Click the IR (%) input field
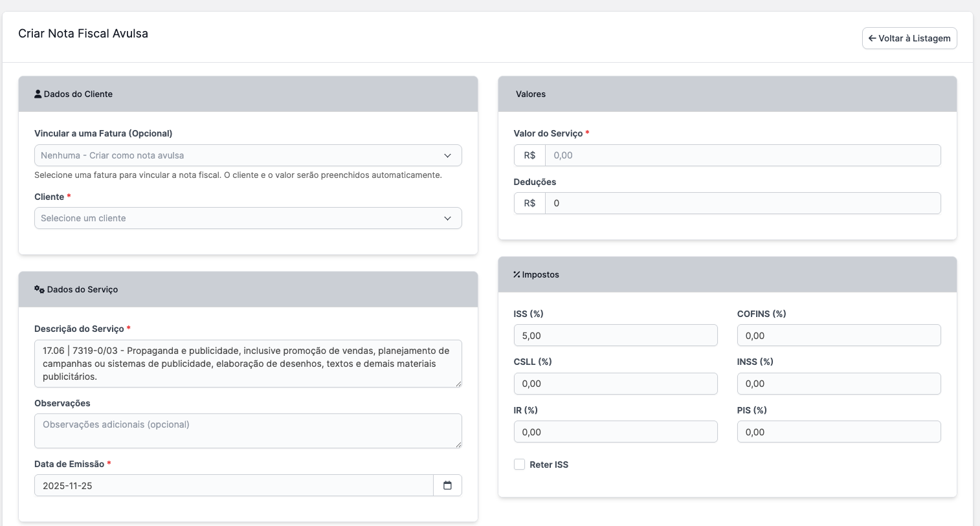 pos(615,432)
